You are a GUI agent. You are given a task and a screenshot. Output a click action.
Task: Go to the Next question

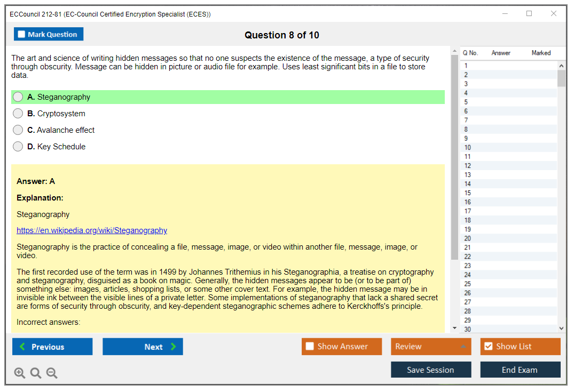point(143,347)
